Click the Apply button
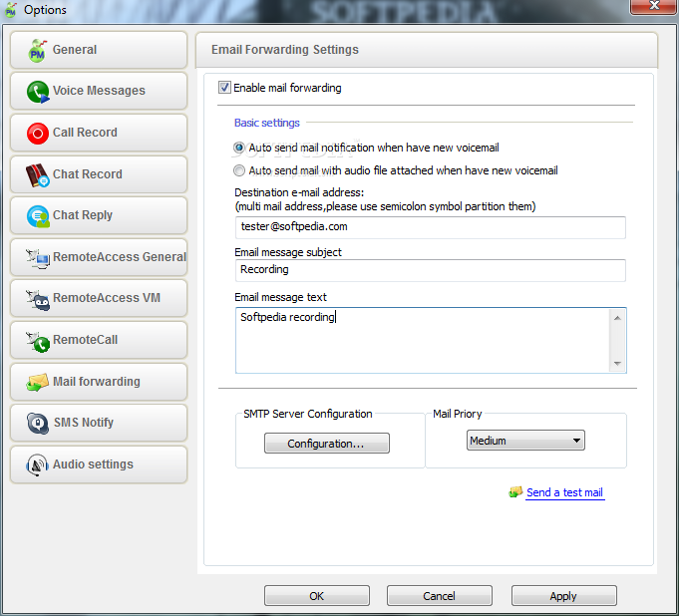Viewport: 679px width, 616px height. coord(563,596)
